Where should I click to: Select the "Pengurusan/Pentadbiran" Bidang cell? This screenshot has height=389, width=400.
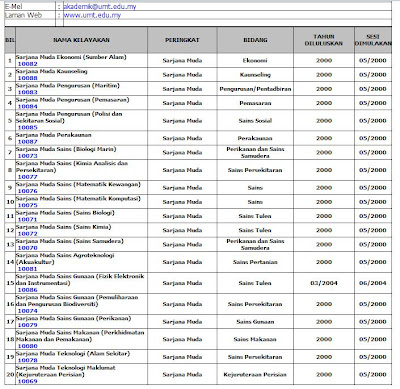coord(255,89)
